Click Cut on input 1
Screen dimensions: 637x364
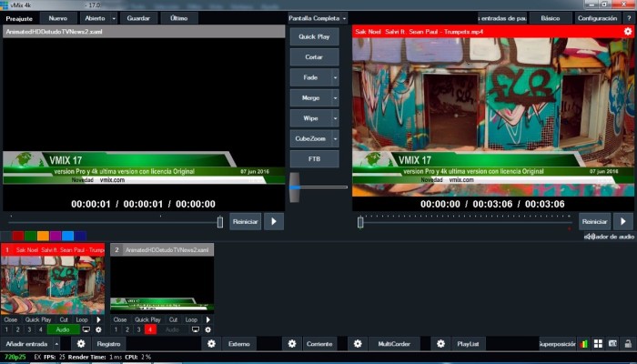click(64, 319)
